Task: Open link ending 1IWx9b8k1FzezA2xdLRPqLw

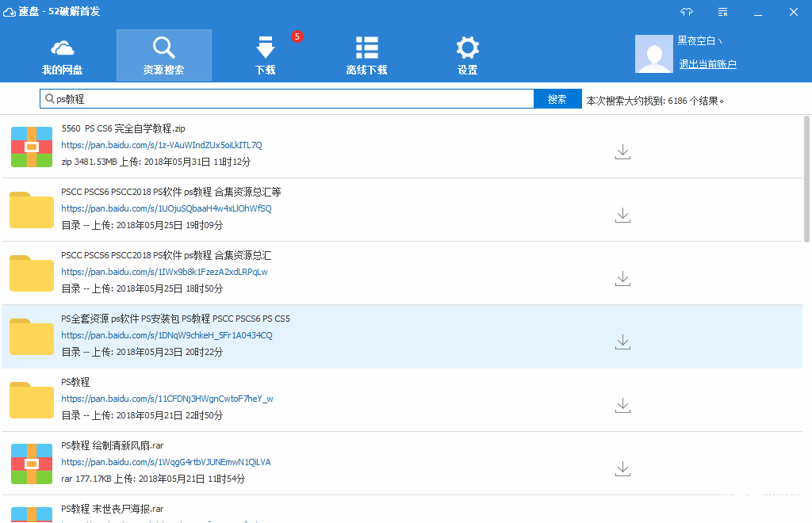Action: 164,272
